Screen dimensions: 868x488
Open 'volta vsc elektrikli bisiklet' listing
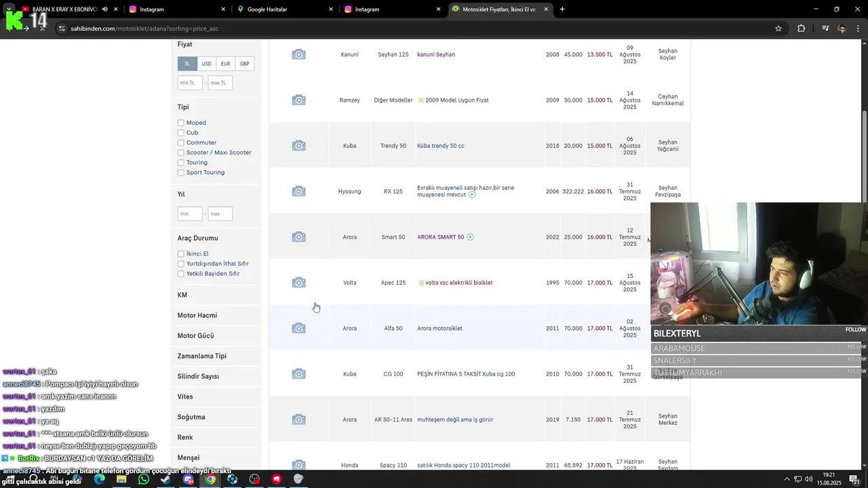(x=458, y=283)
